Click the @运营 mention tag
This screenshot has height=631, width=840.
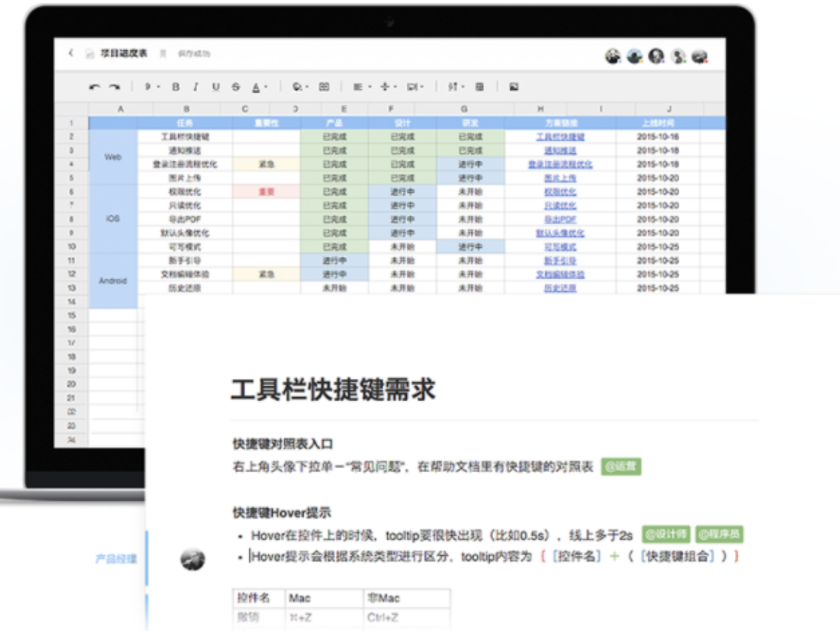click(621, 467)
